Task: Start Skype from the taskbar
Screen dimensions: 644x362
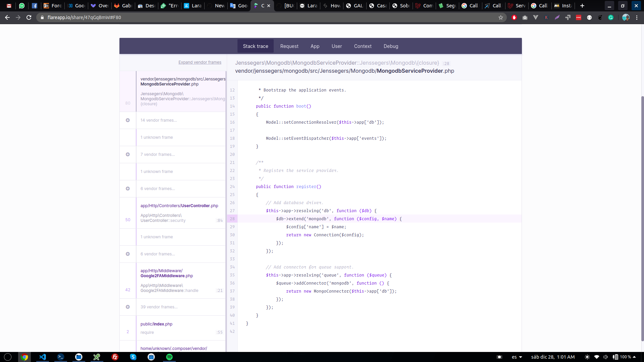Action: tap(133, 357)
